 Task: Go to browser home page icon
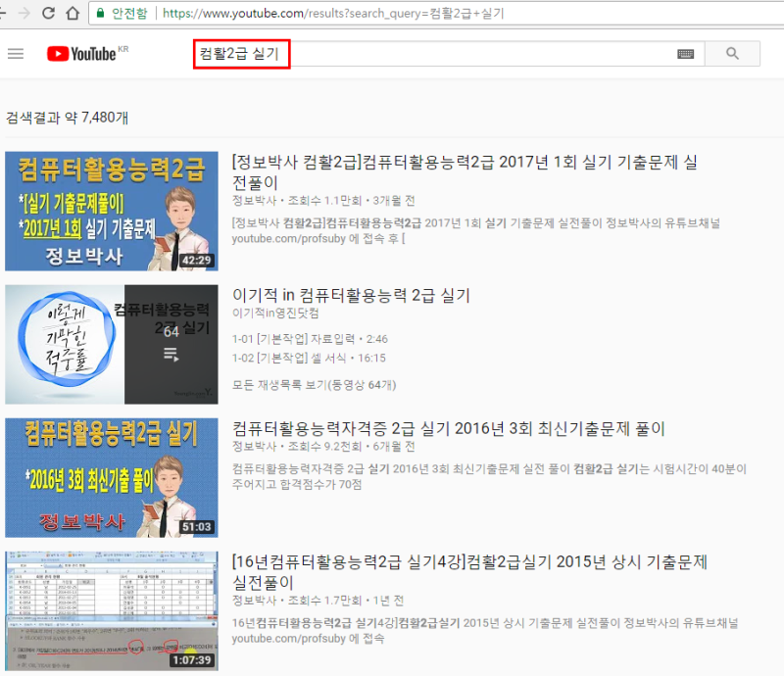coord(73,13)
